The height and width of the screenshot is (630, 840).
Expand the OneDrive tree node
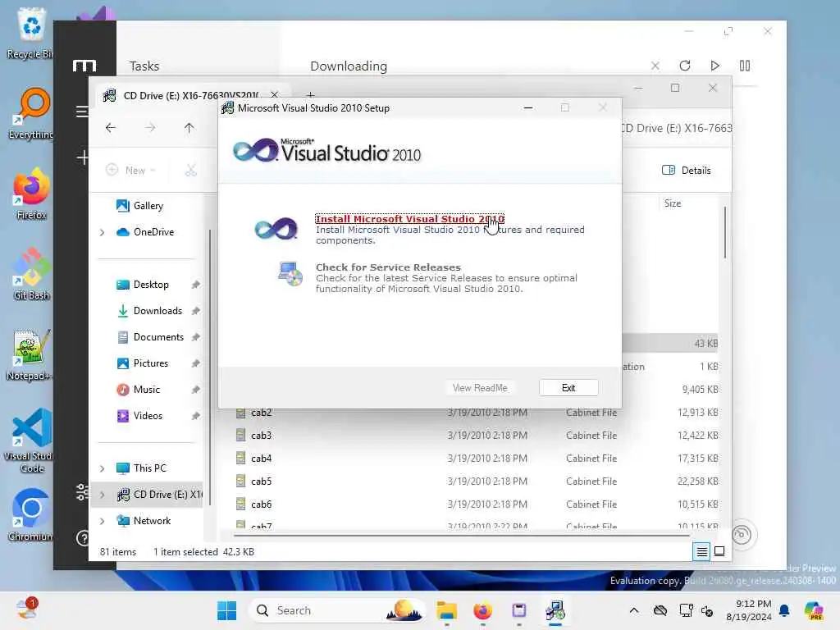click(102, 232)
